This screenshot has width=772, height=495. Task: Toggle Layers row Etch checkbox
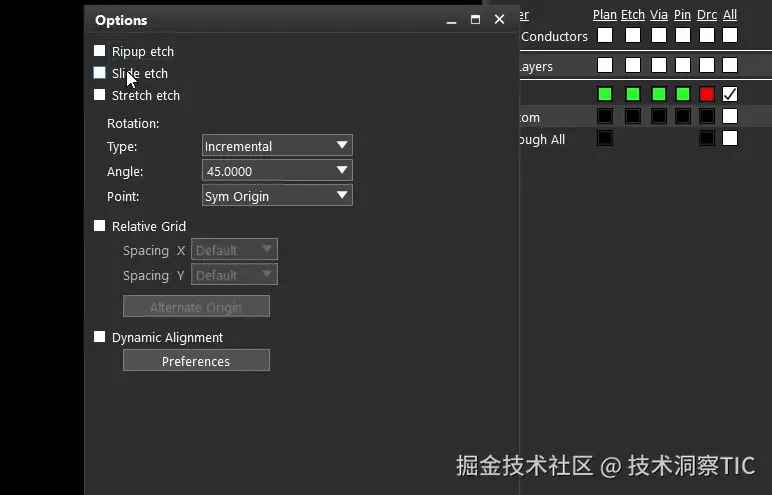click(x=633, y=65)
